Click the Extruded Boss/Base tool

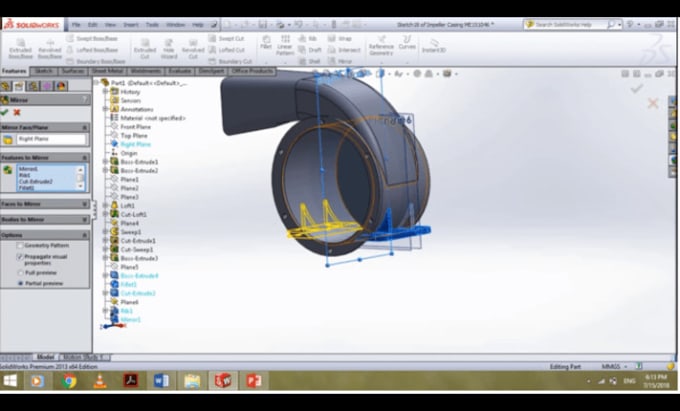point(20,49)
